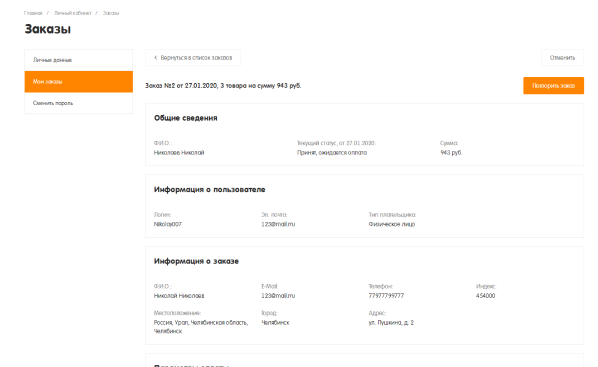Select 'Мои заказы' sidebar item
Screen dimensions: 598x367
pos(79,82)
